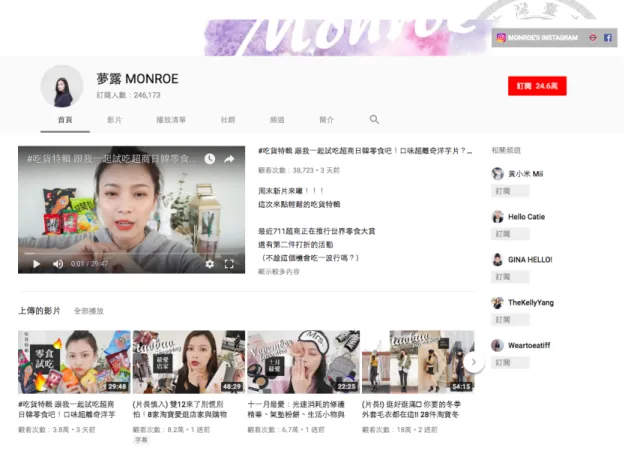Open Hello Catie channel avatar
The height and width of the screenshot is (460, 628).
(x=497, y=217)
